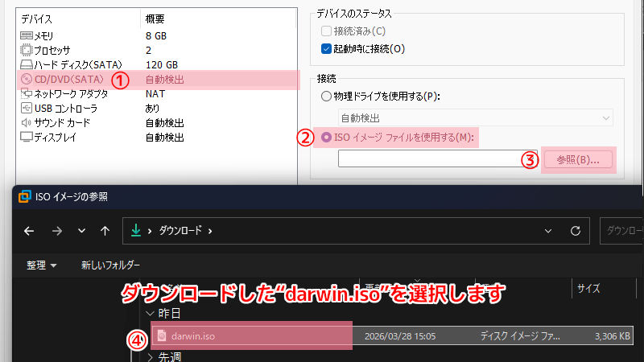Viewport: 644px width, 362px height.
Task: Go up one folder level
Action: [105, 231]
